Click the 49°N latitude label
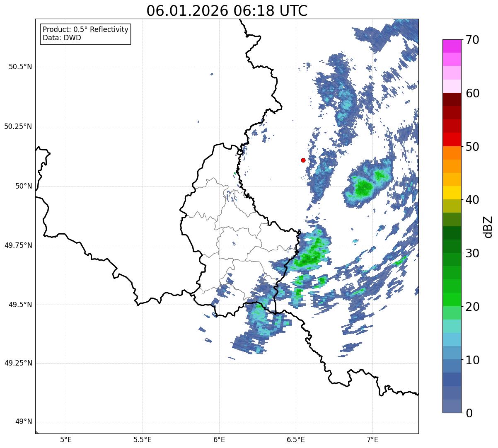This screenshot has width=498, height=448. coord(24,422)
